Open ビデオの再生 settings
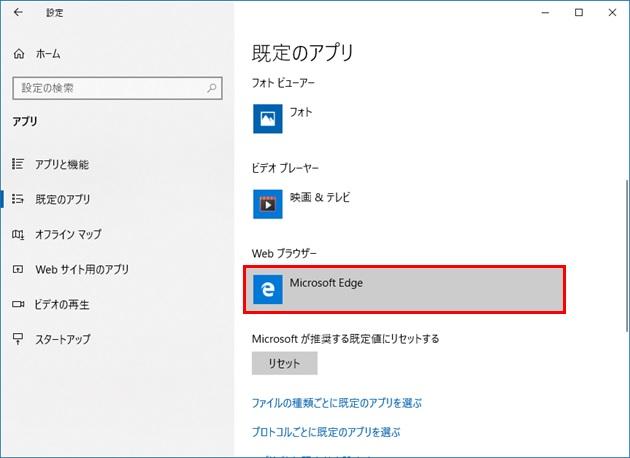 [62, 304]
